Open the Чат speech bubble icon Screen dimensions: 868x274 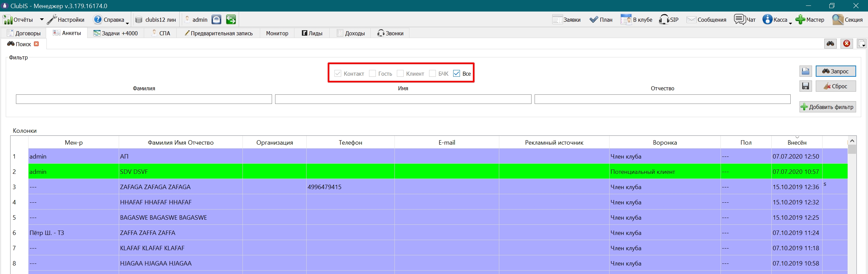(x=739, y=19)
